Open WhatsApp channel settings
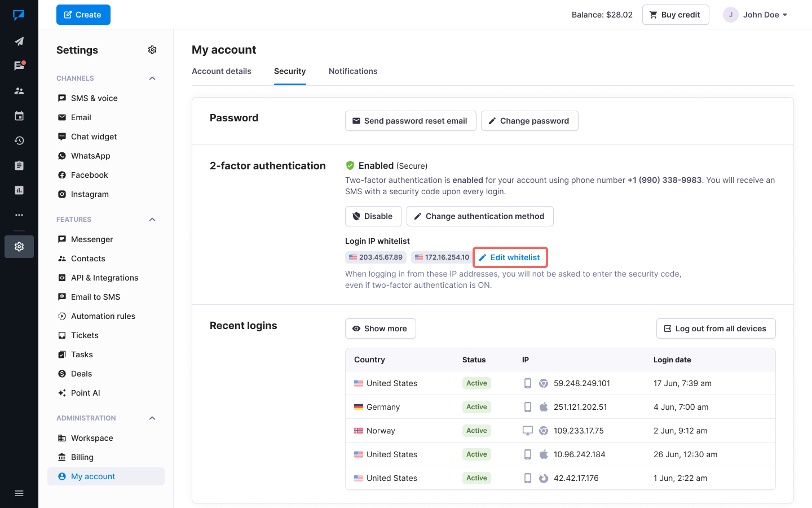Image resolution: width=812 pixels, height=508 pixels. tap(90, 156)
